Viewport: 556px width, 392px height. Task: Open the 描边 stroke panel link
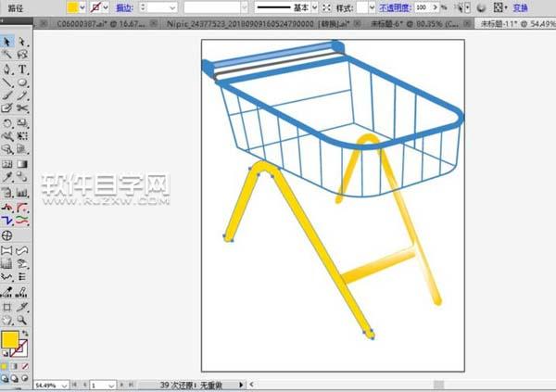pyautogui.click(x=124, y=7)
